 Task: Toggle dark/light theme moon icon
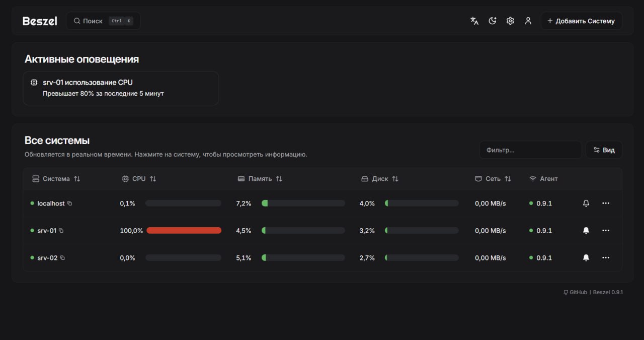coord(493,21)
